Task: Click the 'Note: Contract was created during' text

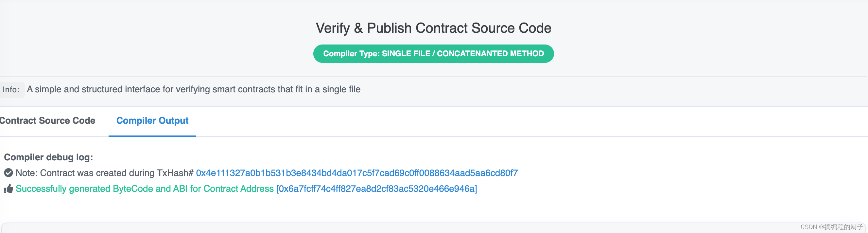Action: (x=85, y=173)
